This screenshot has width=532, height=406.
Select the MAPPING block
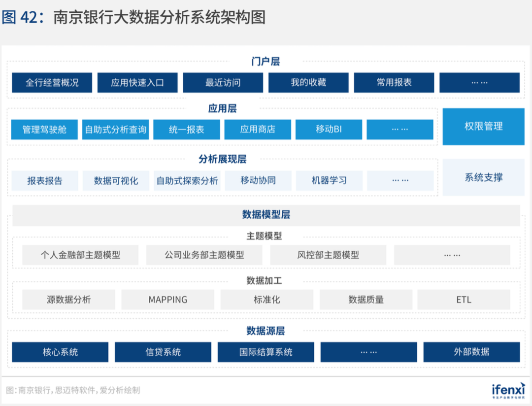[x=167, y=300]
